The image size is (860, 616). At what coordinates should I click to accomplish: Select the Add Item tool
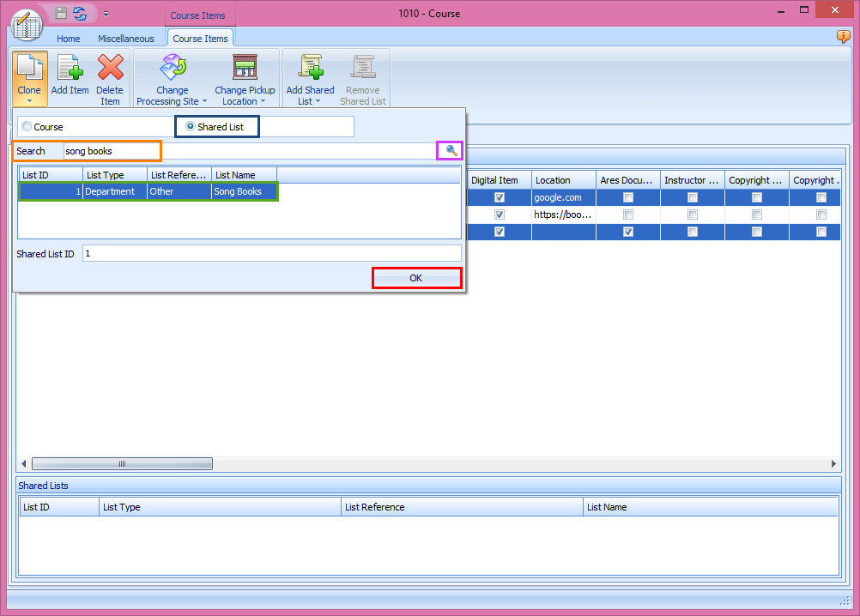click(x=70, y=67)
